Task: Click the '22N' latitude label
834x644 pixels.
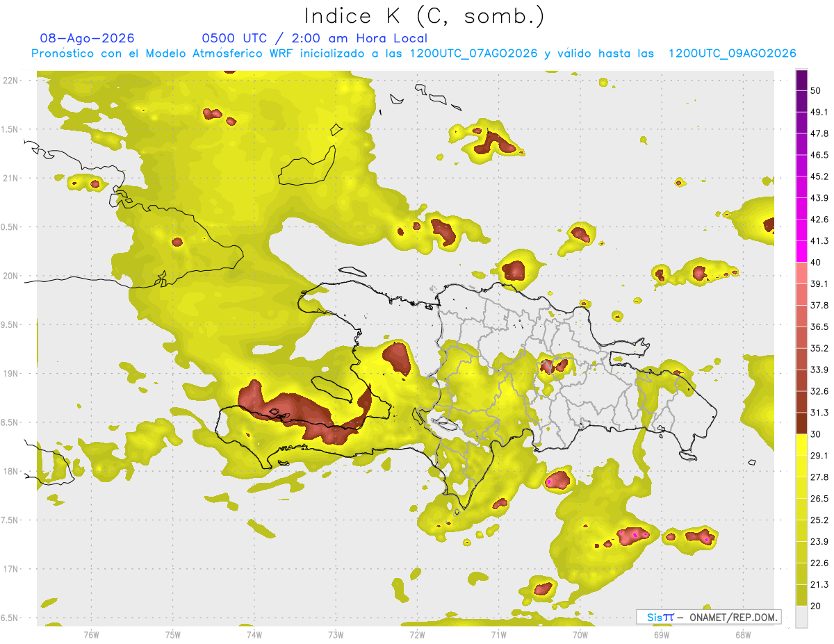Action: tap(10, 81)
